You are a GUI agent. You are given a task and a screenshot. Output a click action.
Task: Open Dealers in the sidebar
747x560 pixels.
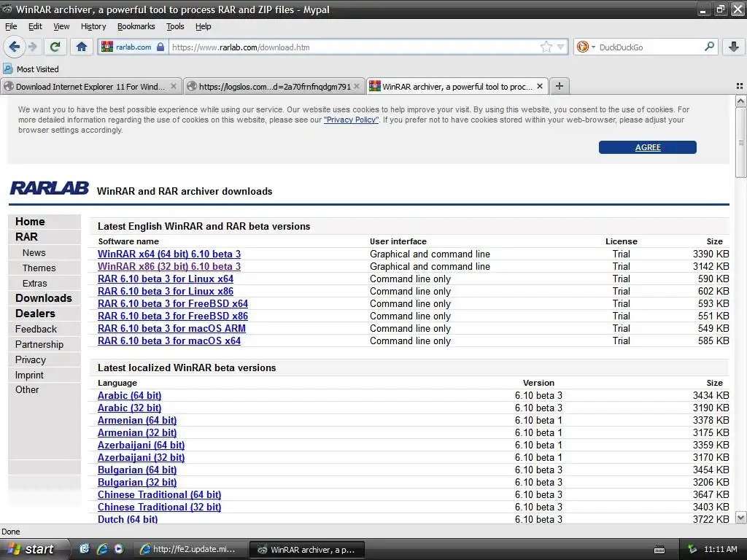(x=35, y=314)
